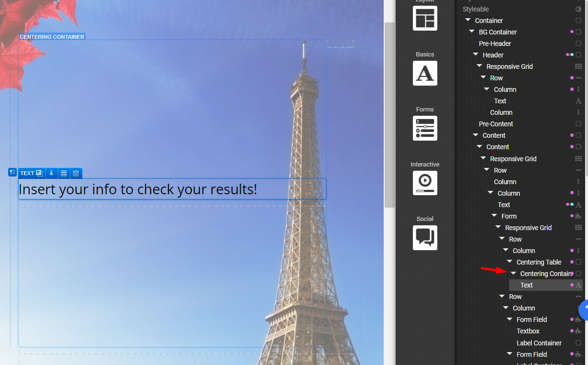Collapse the Content arrow directly below Pre-Content
Image resolution: width=588 pixels, height=365 pixels.
click(476, 135)
